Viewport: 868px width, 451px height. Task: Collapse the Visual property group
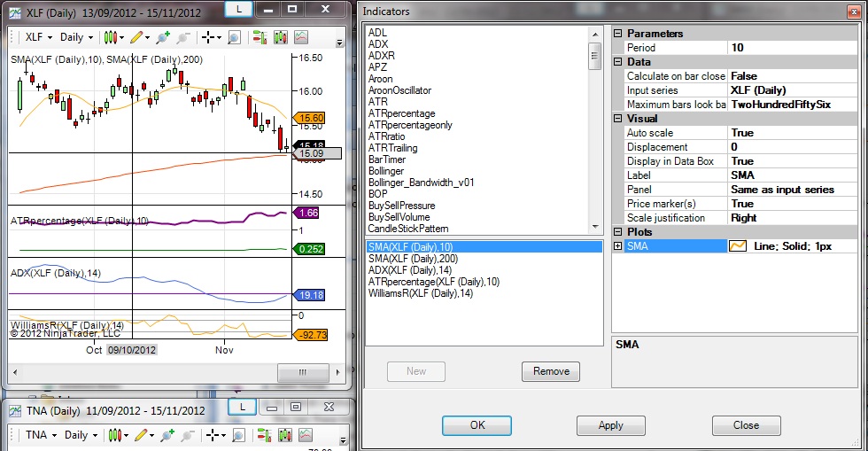618,118
